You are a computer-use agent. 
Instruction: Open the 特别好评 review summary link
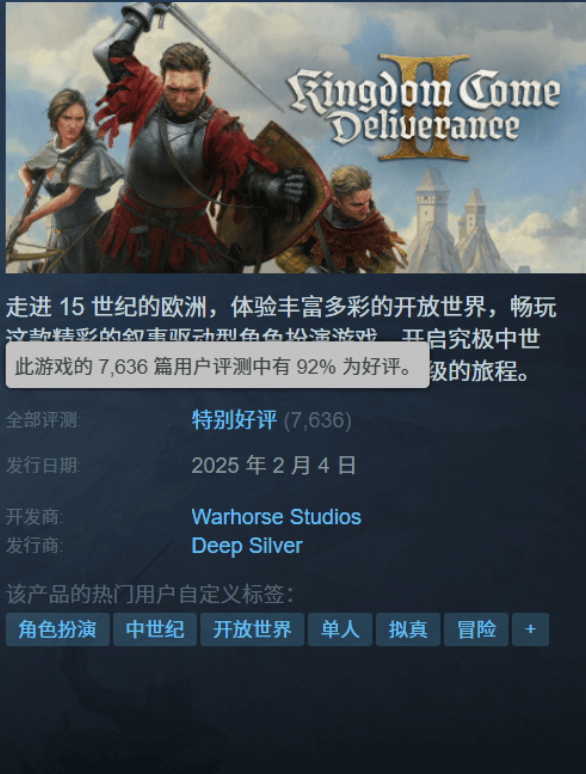234,420
